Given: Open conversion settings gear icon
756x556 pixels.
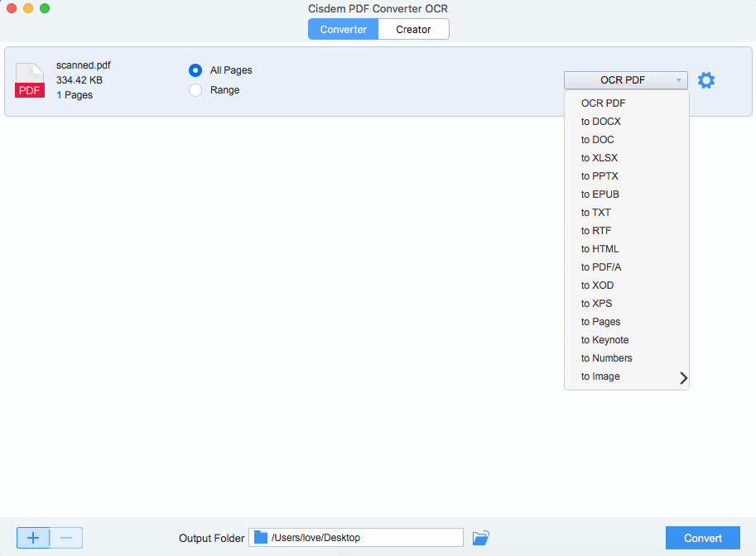Looking at the screenshot, I should pos(705,80).
